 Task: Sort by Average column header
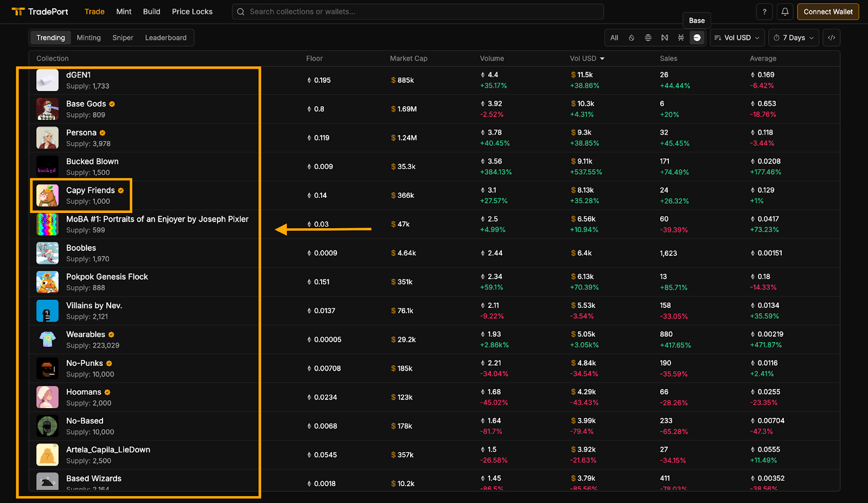tap(763, 59)
